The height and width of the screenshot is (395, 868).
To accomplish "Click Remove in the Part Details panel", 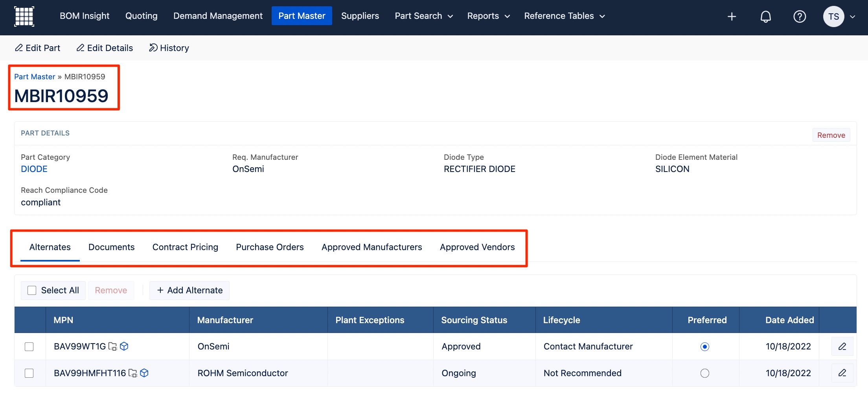I will pos(831,135).
